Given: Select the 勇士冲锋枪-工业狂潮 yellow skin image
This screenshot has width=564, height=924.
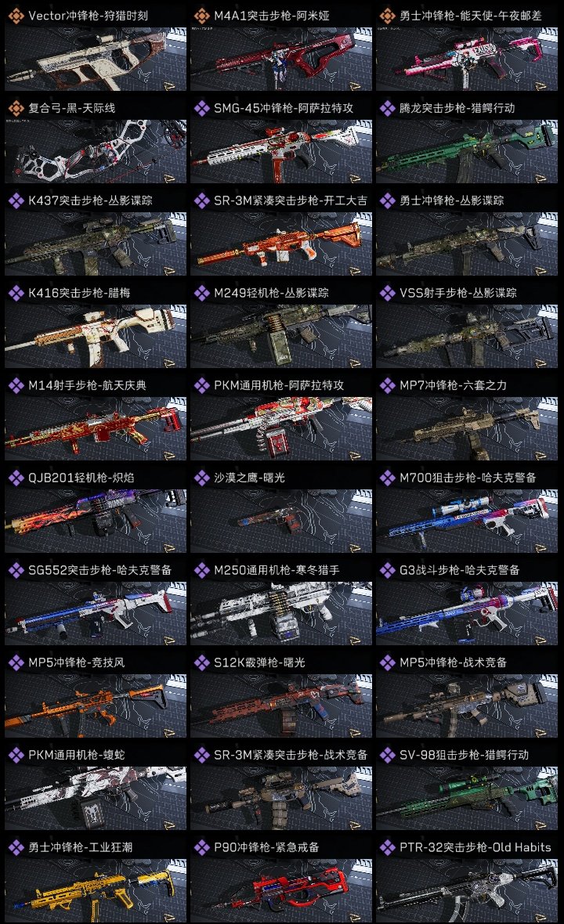Looking at the screenshot, I should 96,890.
